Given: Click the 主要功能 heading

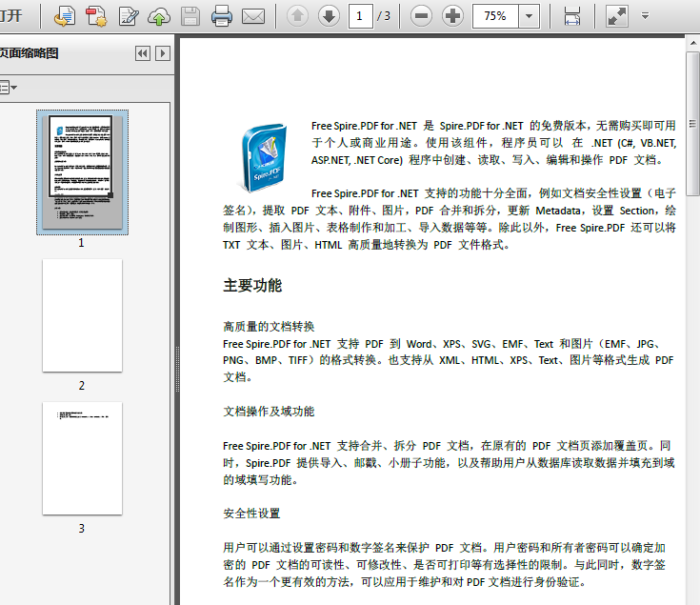Looking at the screenshot, I should (252, 285).
